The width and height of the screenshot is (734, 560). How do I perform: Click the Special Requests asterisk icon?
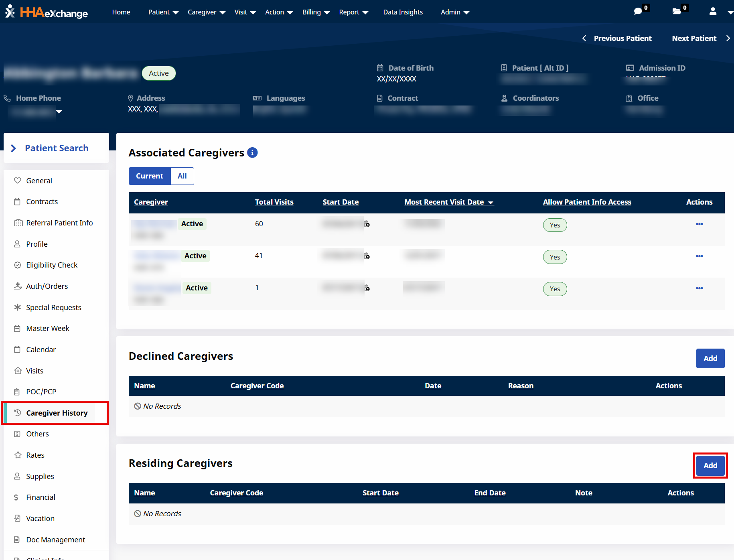[17, 307]
